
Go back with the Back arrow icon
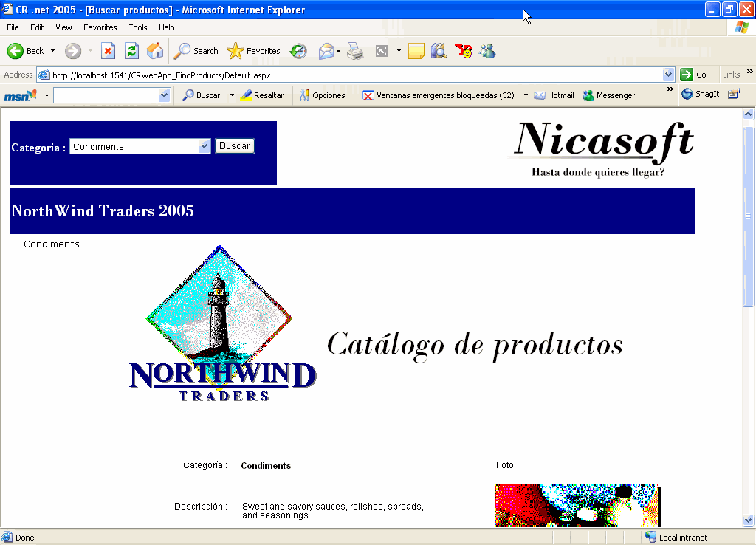point(16,51)
